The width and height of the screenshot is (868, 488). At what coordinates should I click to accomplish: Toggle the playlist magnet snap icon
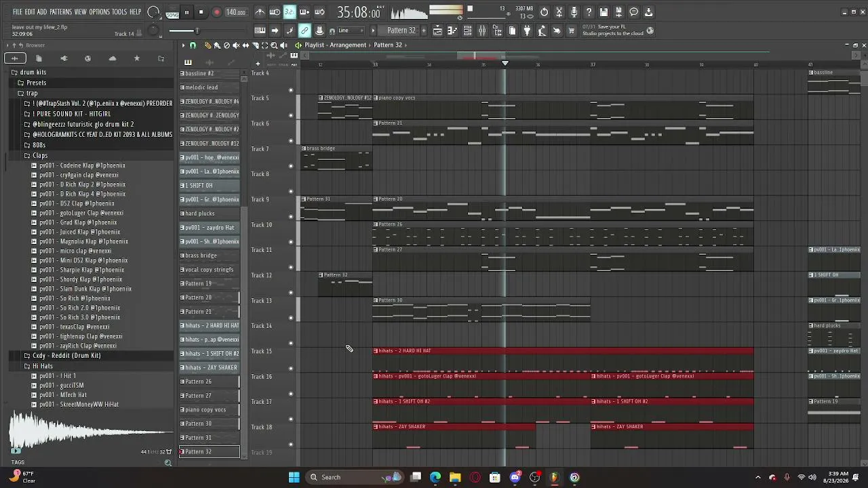coord(193,45)
